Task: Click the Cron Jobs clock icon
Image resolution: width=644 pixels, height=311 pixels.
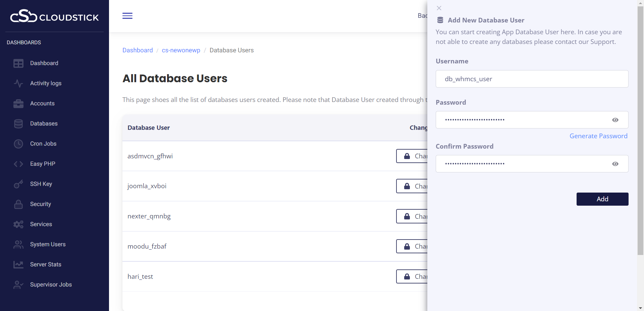Action: click(18, 144)
